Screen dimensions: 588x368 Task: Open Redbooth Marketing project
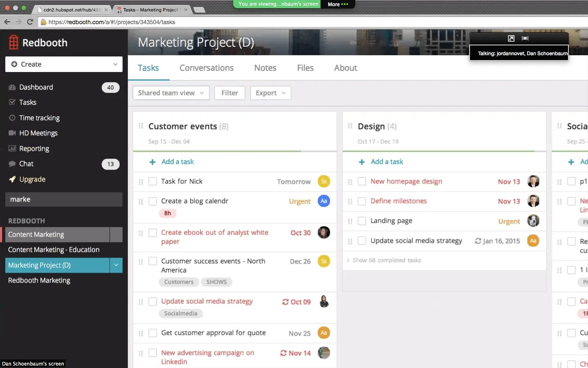click(39, 280)
